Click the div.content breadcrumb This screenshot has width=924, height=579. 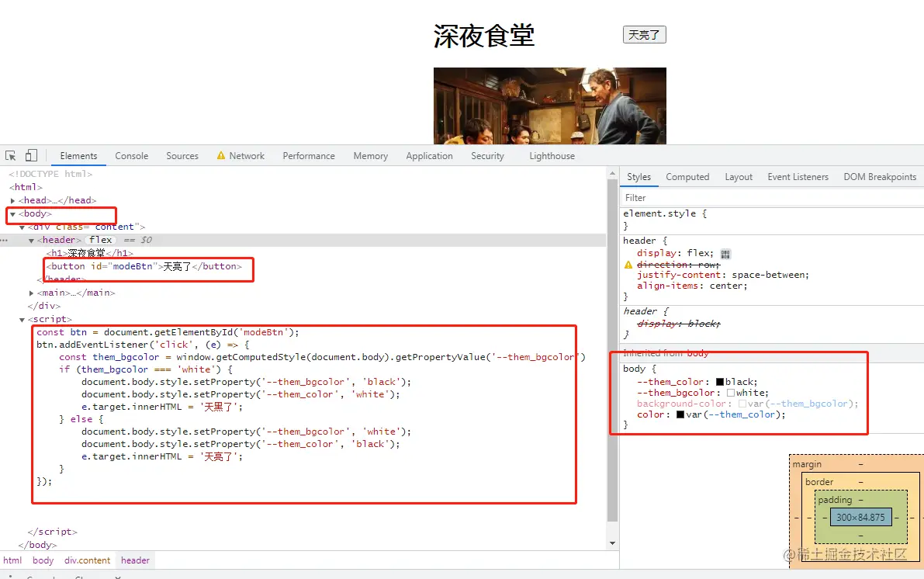(87, 560)
